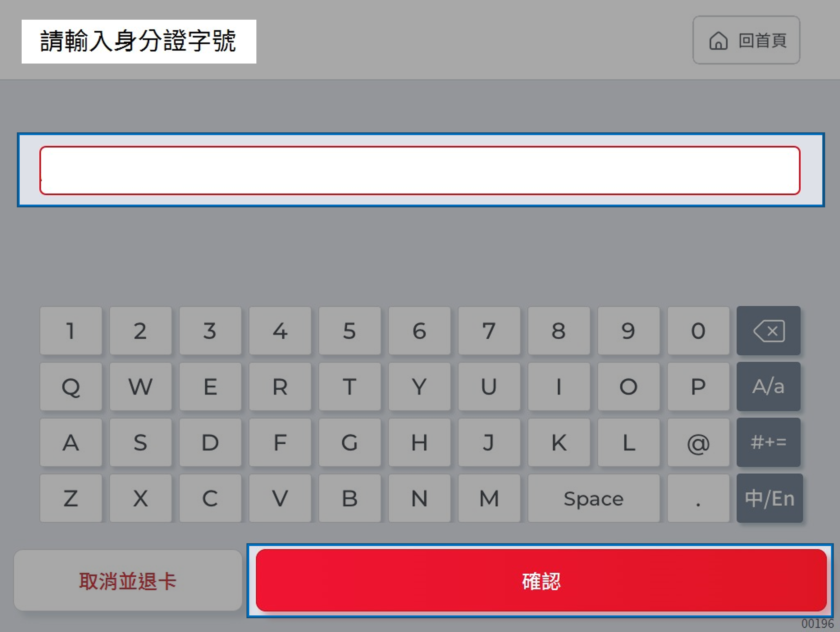The image size is (840, 632).
Task: Tap the Space key
Action: [593, 498]
